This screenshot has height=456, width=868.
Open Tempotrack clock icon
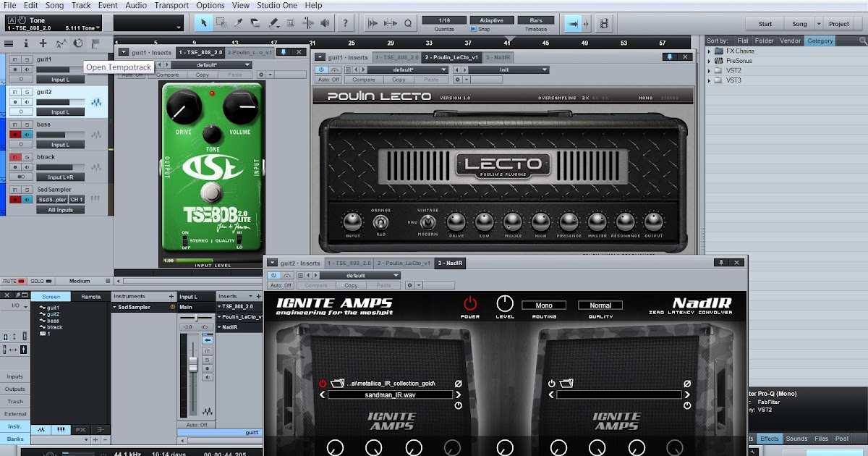(x=78, y=43)
